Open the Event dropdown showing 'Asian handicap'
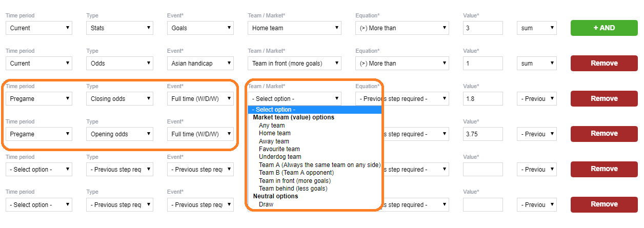This screenshot has width=644, height=228. pyautogui.click(x=200, y=63)
